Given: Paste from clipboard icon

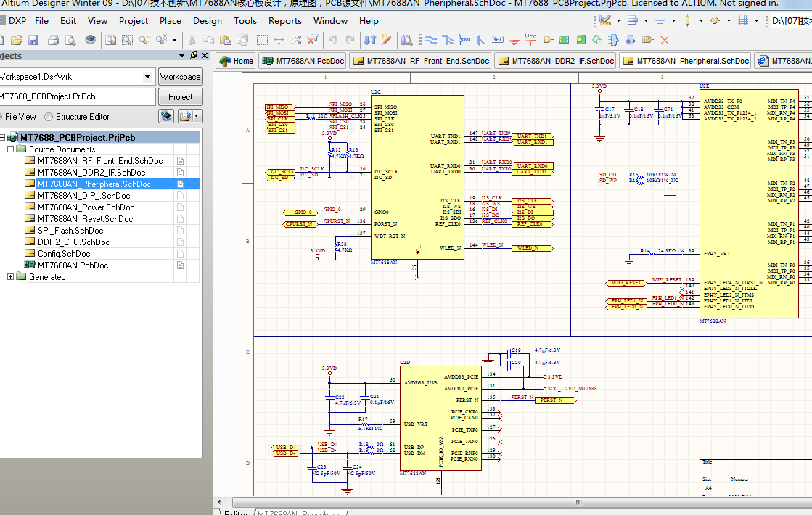Looking at the screenshot, I should pyautogui.click(x=225, y=40).
